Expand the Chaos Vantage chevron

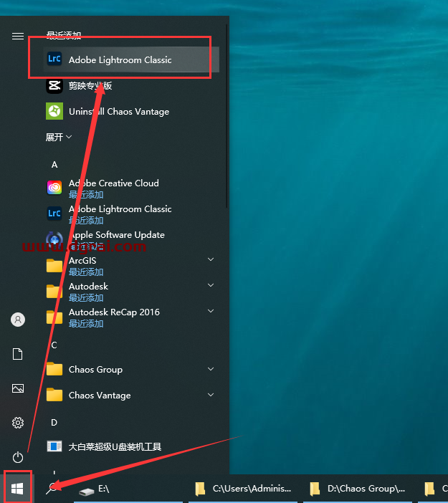211,395
